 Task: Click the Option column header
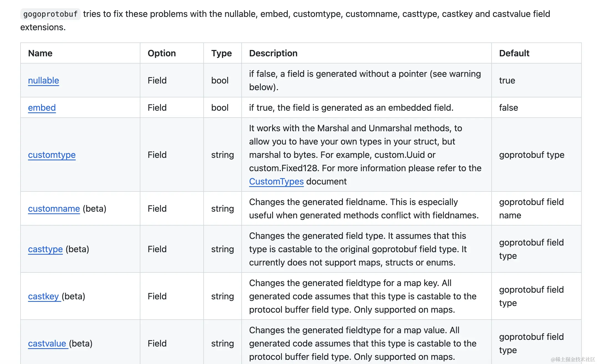161,53
